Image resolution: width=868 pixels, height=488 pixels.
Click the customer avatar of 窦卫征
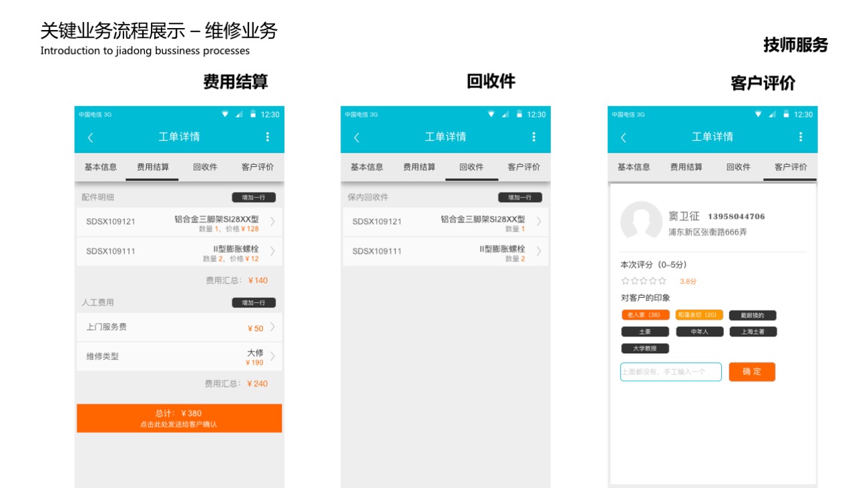pyautogui.click(x=640, y=221)
